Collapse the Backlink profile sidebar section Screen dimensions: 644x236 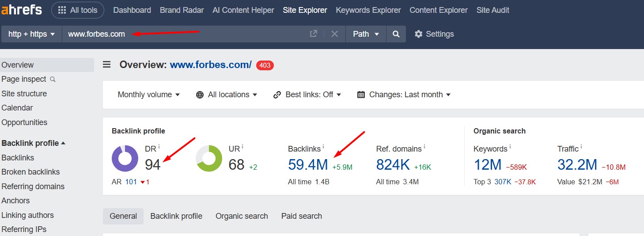[34, 143]
